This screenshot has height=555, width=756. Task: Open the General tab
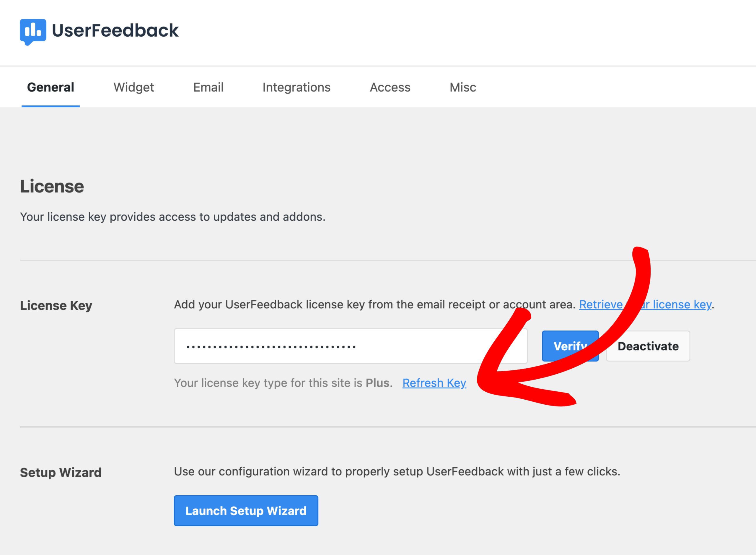click(50, 87)
